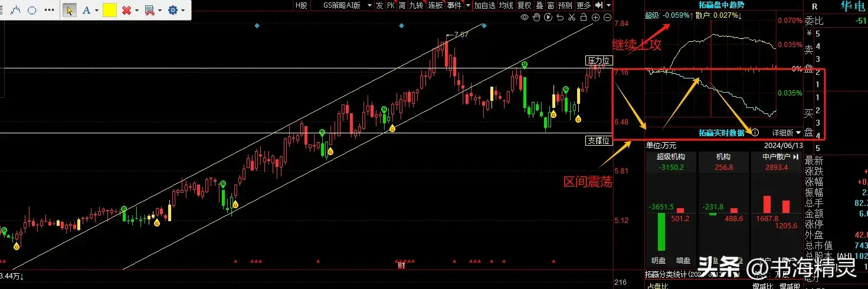The image size is (868, 289).
Task: Choose the polyline drawing tool
Action: coord(16,10)
